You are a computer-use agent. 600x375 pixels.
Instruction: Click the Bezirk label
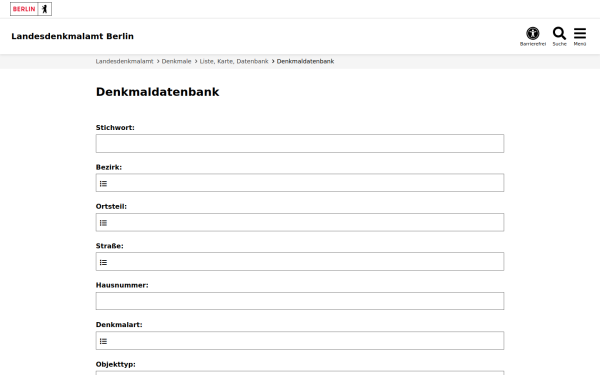pos(109,167)
